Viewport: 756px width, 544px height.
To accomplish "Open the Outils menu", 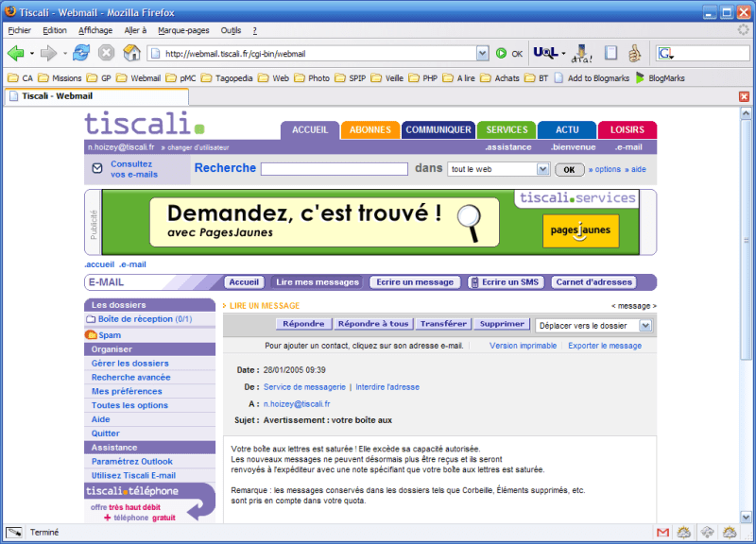I will 231,30.
